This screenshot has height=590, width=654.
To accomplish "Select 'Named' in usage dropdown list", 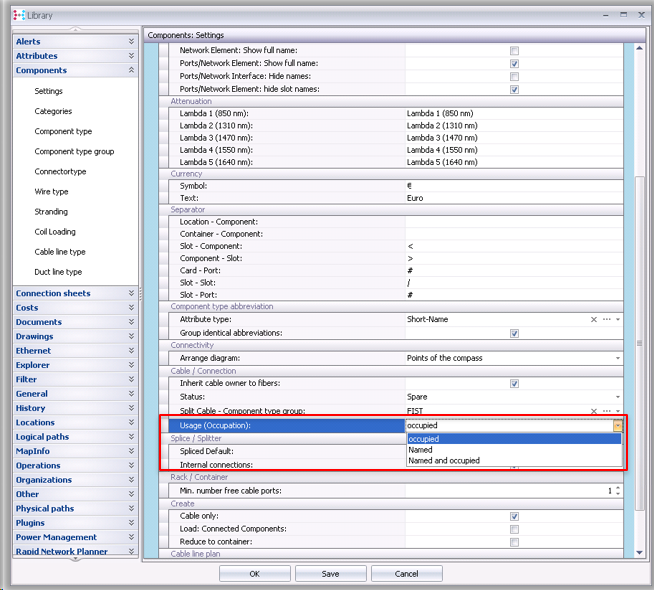I will [514, 450].
